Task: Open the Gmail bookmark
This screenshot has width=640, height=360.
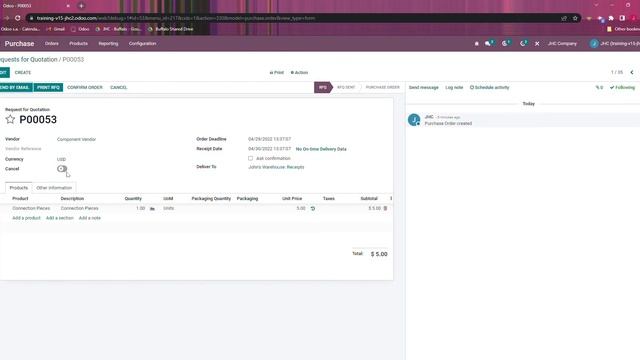Action: coord(56,29)
